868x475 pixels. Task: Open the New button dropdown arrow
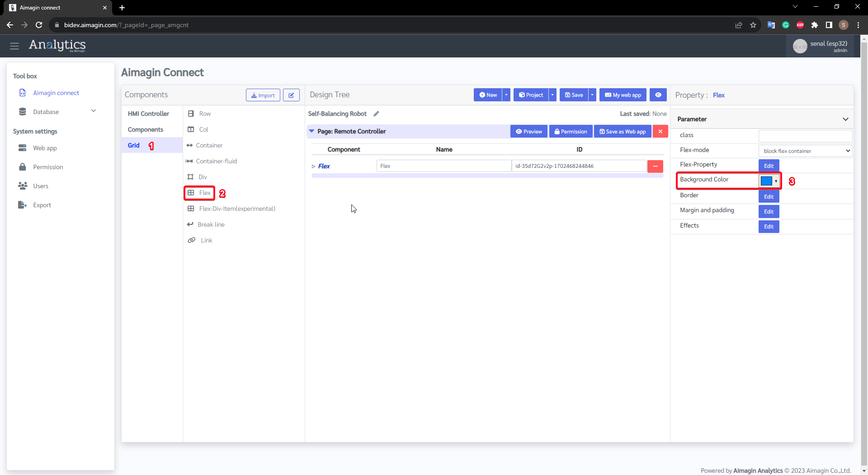click(506, 95)
